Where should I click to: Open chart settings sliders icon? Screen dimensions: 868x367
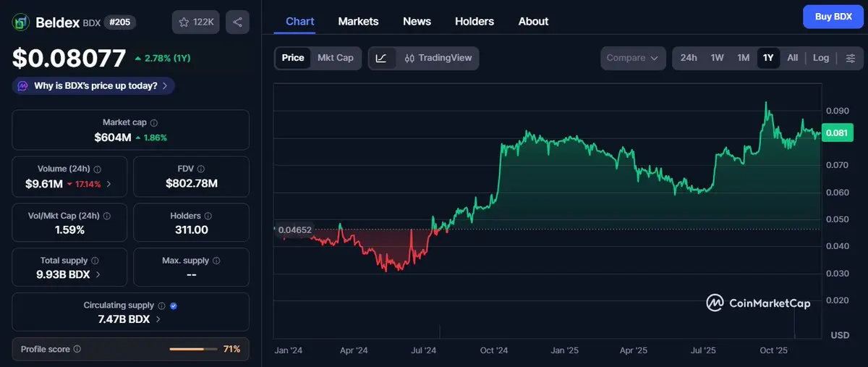coord(851,58)
